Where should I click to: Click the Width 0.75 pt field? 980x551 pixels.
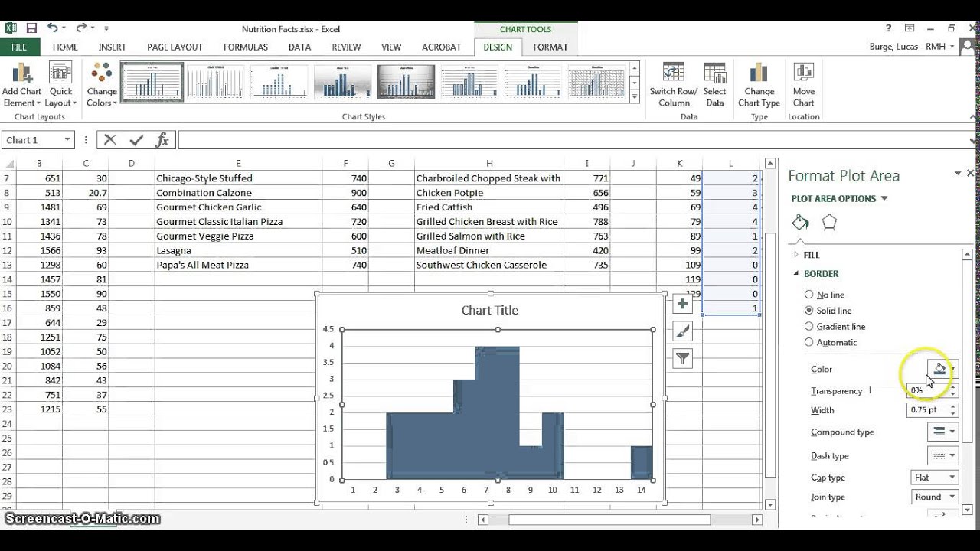[927, 410]
